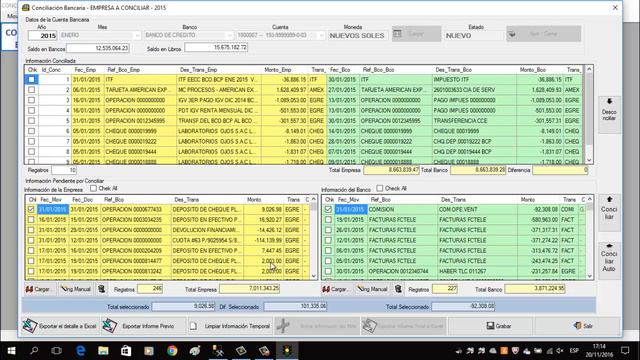Check conciliated row 2 TARJETA AMERICAN EXP checkbox
The image size is (640, 360).
[31, 89]
